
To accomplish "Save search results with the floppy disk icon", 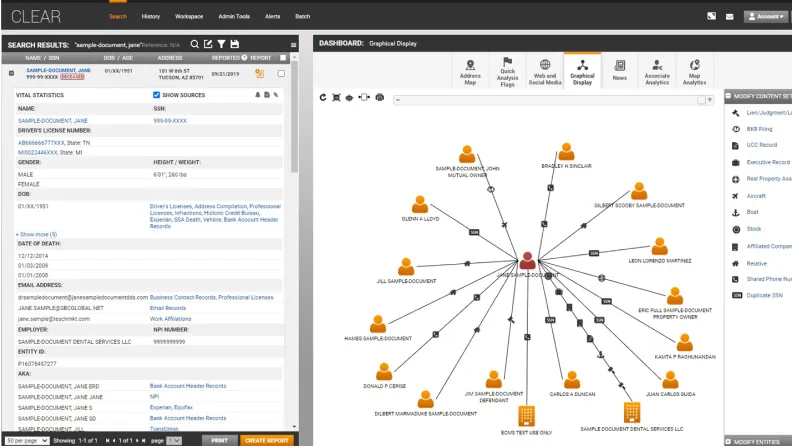I will pos(234,44).
